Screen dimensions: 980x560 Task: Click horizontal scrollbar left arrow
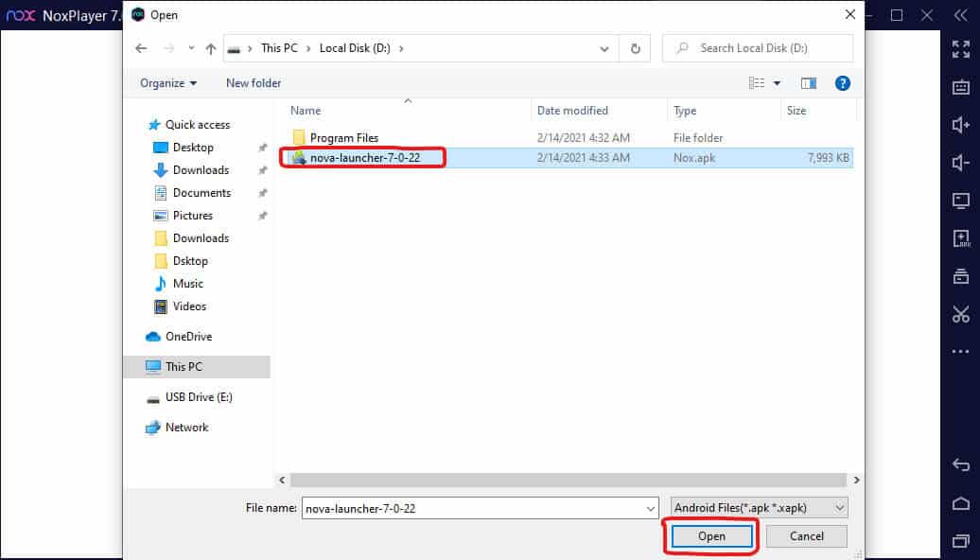(x=282, y=480)
